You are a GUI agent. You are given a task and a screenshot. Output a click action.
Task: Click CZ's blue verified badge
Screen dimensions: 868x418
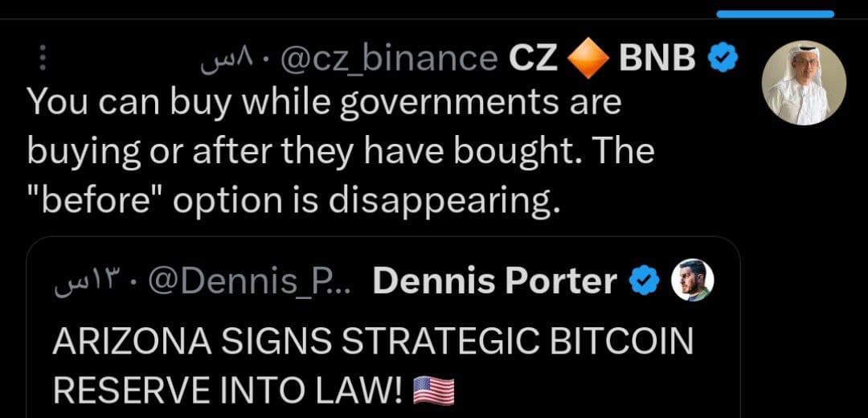[x=723, y=58]
